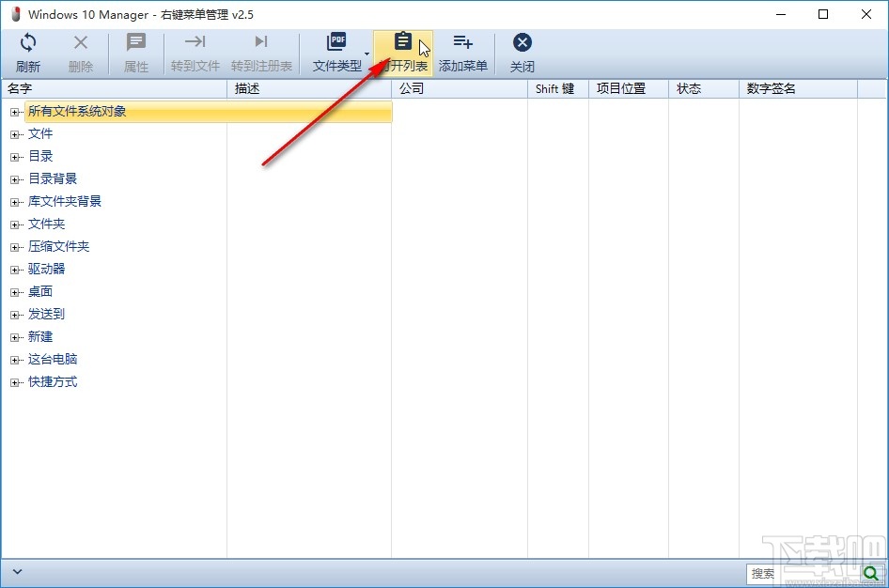Image resolution: width=889 pixels, height=588 pixels.
Task: Expand the 文件 tree node
Action: (14, 133)
